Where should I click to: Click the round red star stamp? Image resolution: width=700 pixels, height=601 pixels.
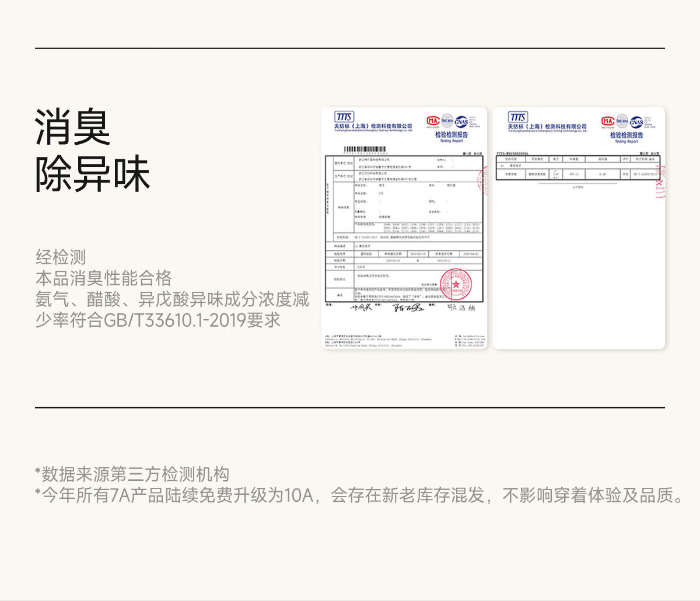(456, 284)
